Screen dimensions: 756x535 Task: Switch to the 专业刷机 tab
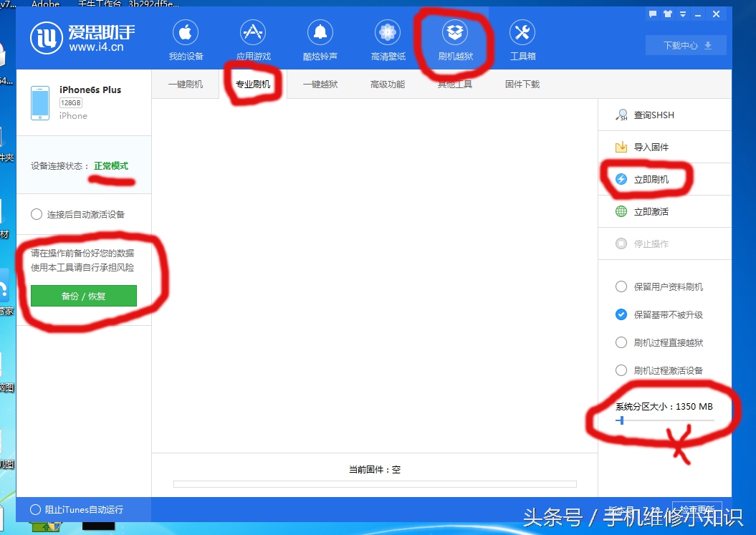[254, 84]
